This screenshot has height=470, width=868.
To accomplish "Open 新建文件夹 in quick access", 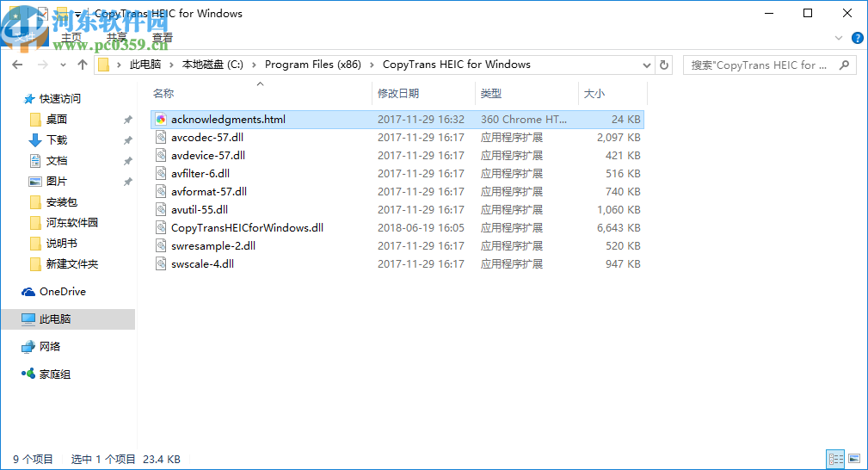I will tap(72, 264).
